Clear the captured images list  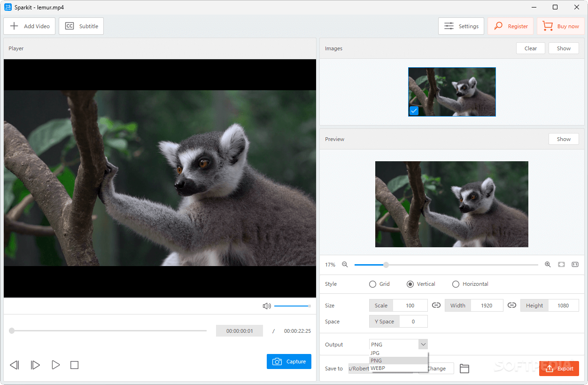(x=531, y=48)
